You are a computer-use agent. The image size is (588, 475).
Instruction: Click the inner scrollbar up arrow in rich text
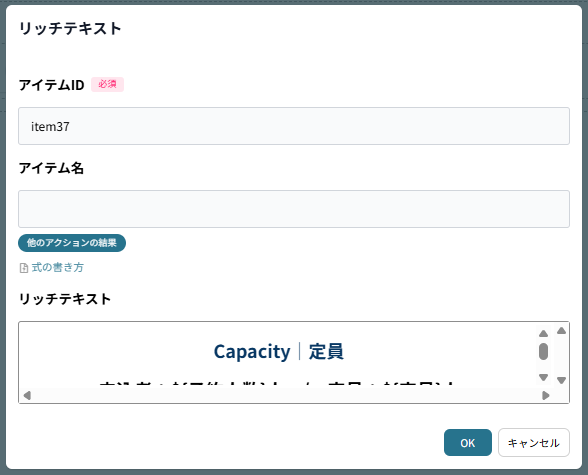coord(543,333)
